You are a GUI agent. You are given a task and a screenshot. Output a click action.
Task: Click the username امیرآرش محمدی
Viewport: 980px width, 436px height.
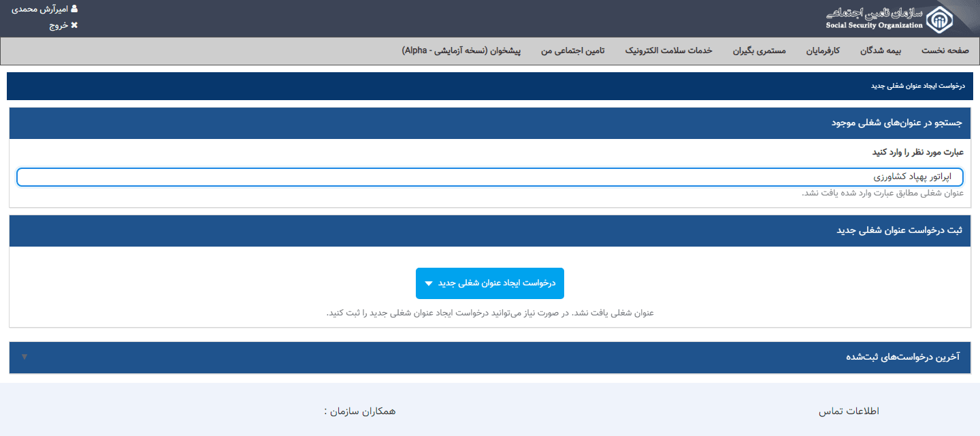pos(40,10)
